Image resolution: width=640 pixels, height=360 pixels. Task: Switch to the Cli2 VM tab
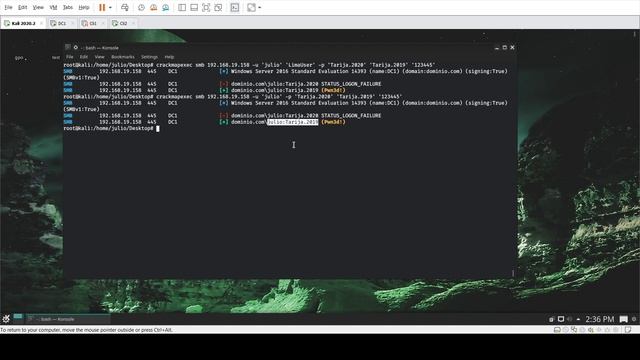point(123,23)
